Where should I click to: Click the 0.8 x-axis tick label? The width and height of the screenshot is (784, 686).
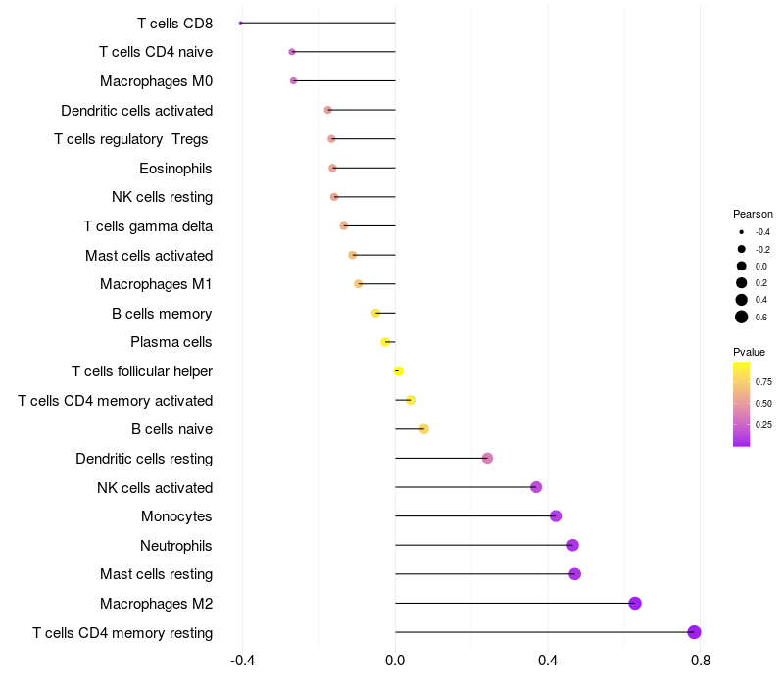[701, 661]
